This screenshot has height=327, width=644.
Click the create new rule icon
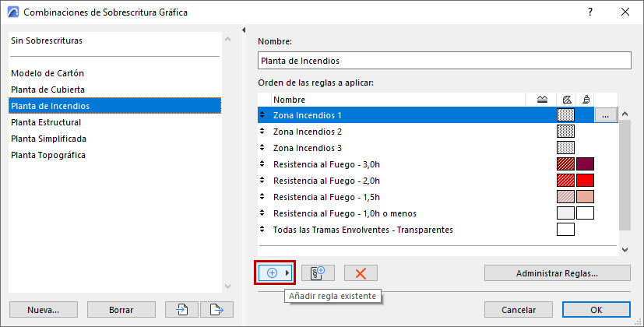(318, 272)
